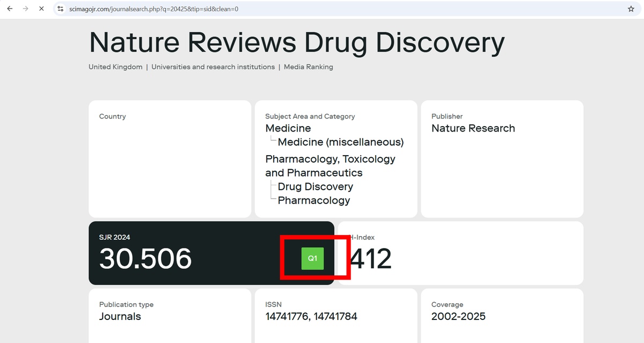Click the green Q1 quartile badge
This screenshot has width=644, height=343.
(x=312, y=258)
